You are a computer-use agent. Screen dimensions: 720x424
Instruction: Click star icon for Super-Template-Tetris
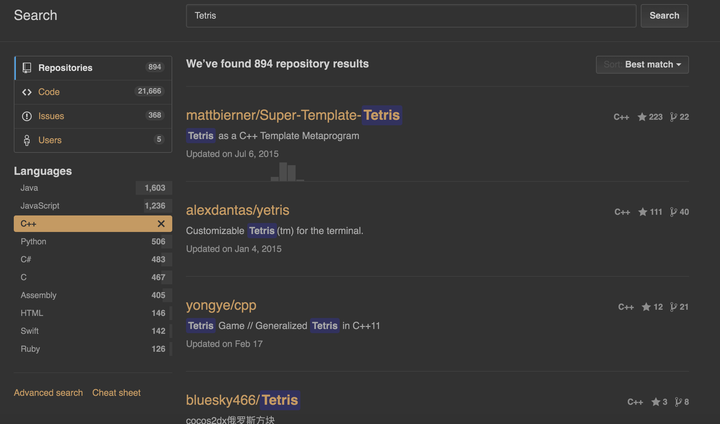click(642, 117)
